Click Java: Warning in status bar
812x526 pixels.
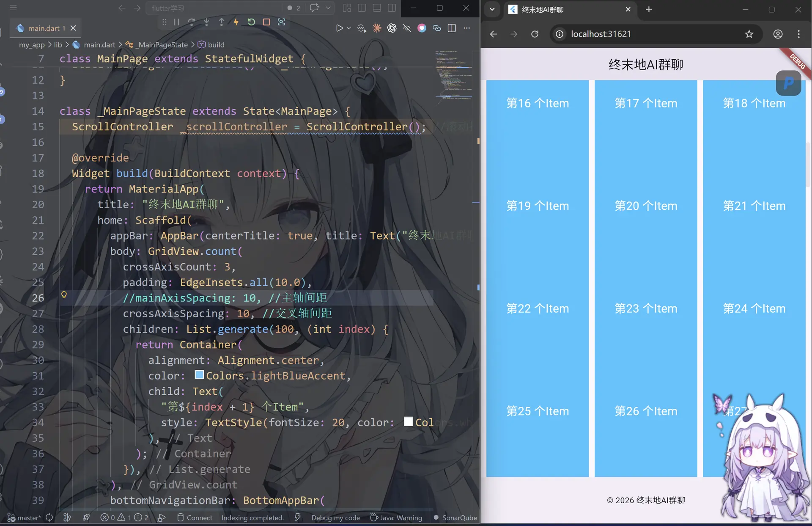pyautogui.click(x=396, y=518)
